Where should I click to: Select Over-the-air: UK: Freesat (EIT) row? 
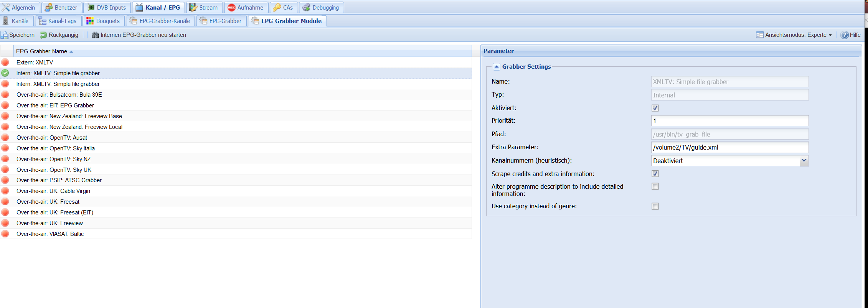236,212
